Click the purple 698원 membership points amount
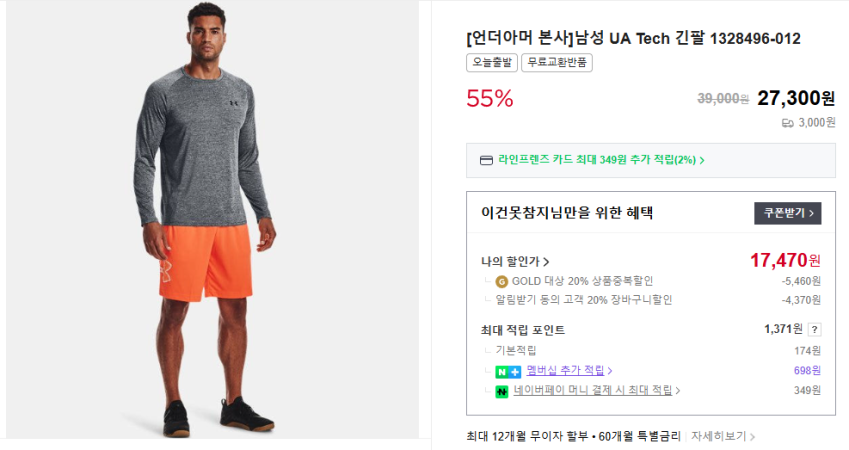 (x=806, y=371)
